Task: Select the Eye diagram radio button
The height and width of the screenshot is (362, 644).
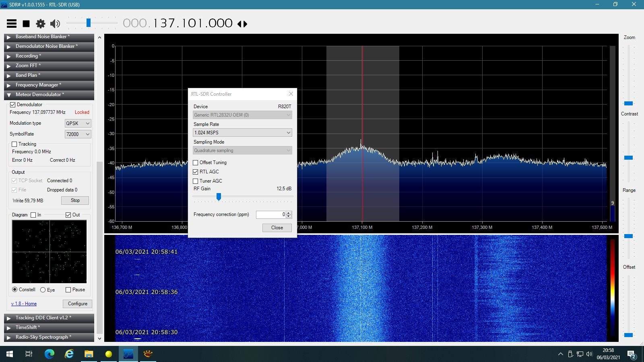Action: pyautogui.click(x=43, y=290)
